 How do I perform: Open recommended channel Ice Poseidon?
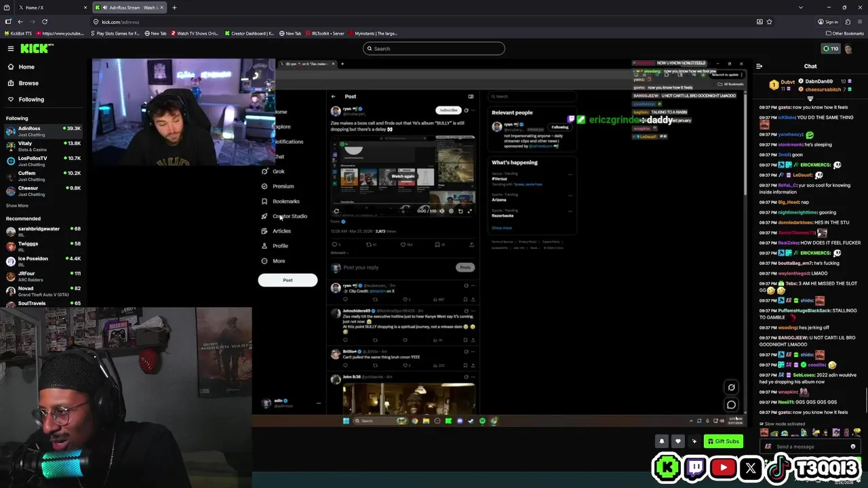click(x=43, y=261)
